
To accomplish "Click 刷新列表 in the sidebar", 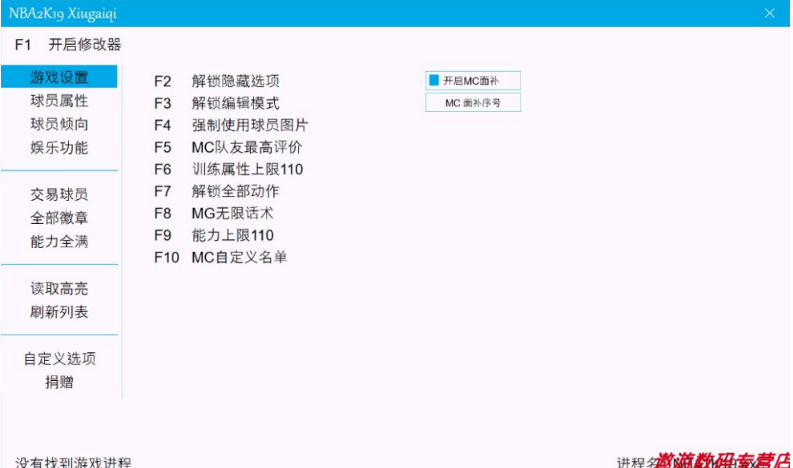I will click(x=59, y=312).
